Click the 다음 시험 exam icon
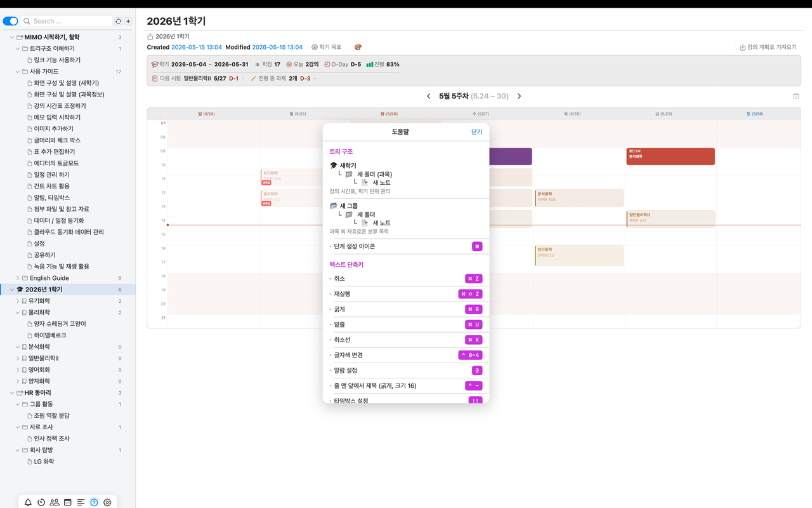 coord(155,79)
